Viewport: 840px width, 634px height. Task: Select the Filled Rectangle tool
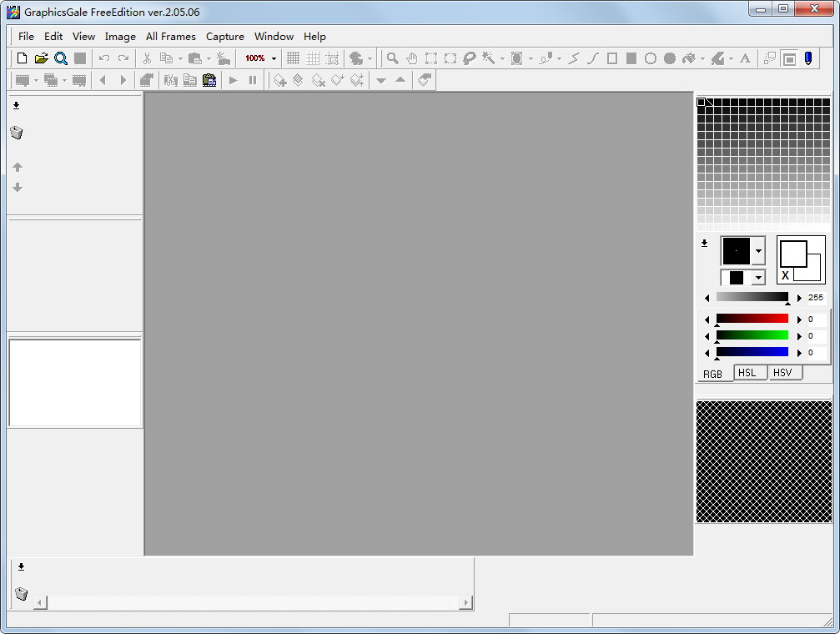(x=631, y=58)
